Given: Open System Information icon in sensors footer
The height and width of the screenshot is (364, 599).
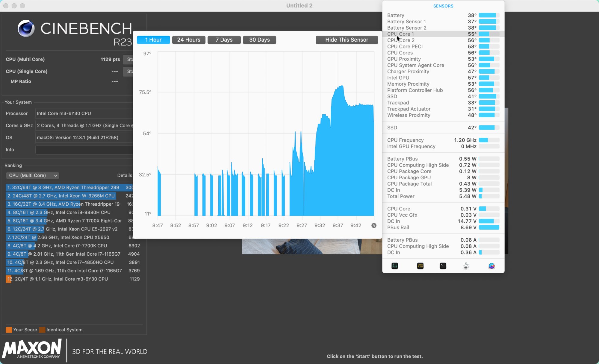Looking at the screenshot, I should click(466, 266).
